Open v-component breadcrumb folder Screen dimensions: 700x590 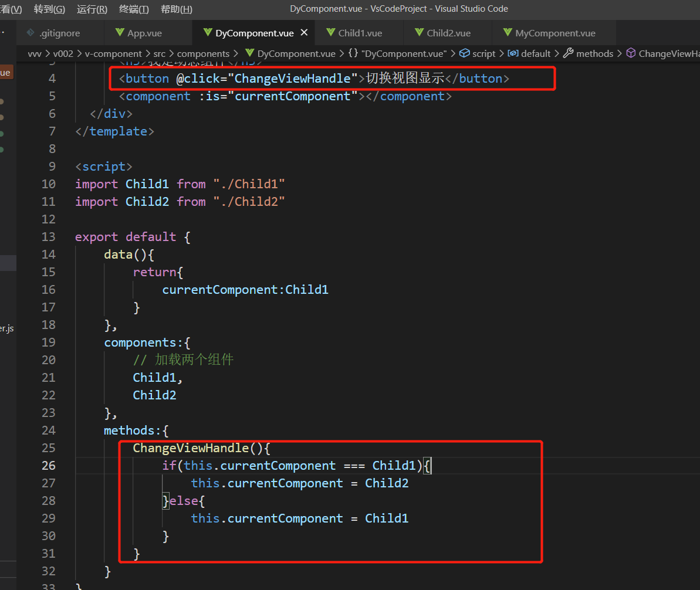(113, 53)
